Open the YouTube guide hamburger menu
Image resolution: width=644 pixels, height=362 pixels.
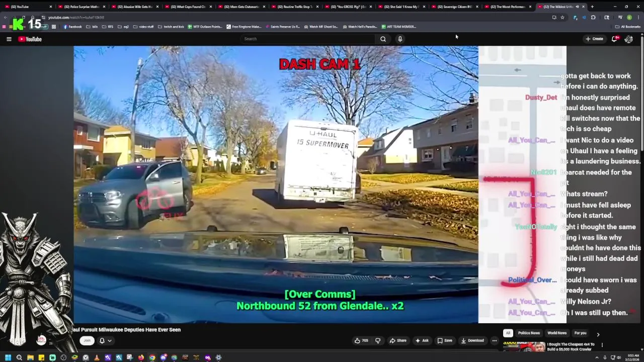pyautogui.click(x=9, y=39)
